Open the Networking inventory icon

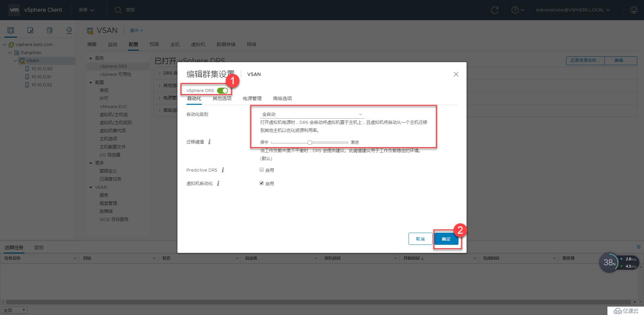point(69,31)
